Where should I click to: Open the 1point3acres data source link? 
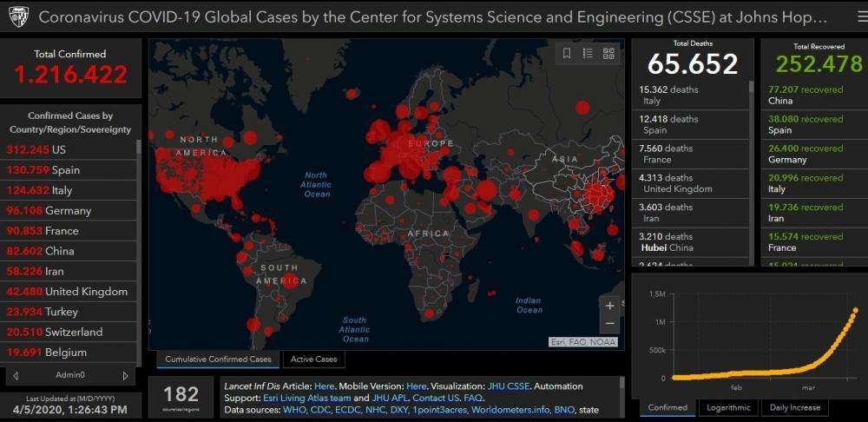tap(439, 411)
